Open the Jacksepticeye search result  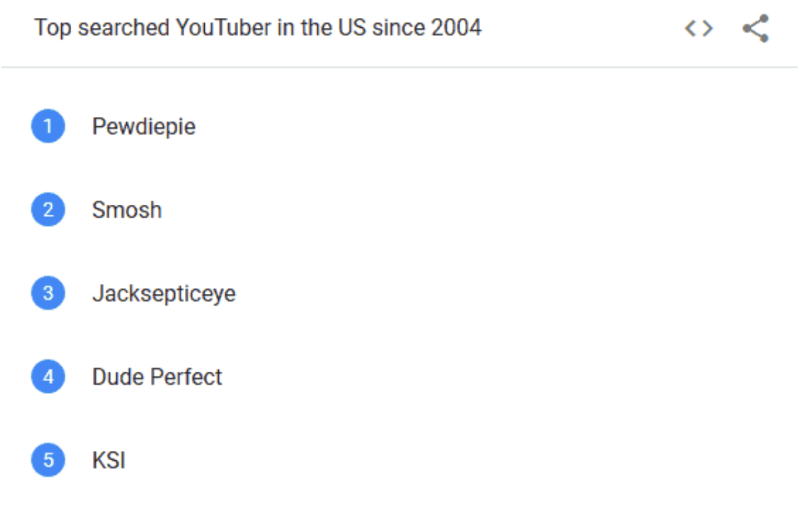[164, 293]
